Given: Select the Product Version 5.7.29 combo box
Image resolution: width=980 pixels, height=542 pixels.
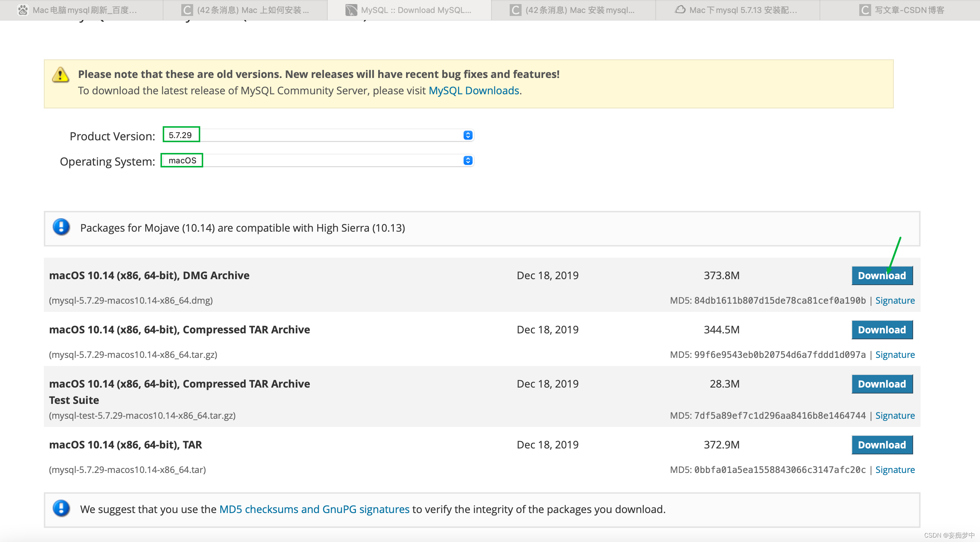Looking at the screenshot, I should (318, 135).
